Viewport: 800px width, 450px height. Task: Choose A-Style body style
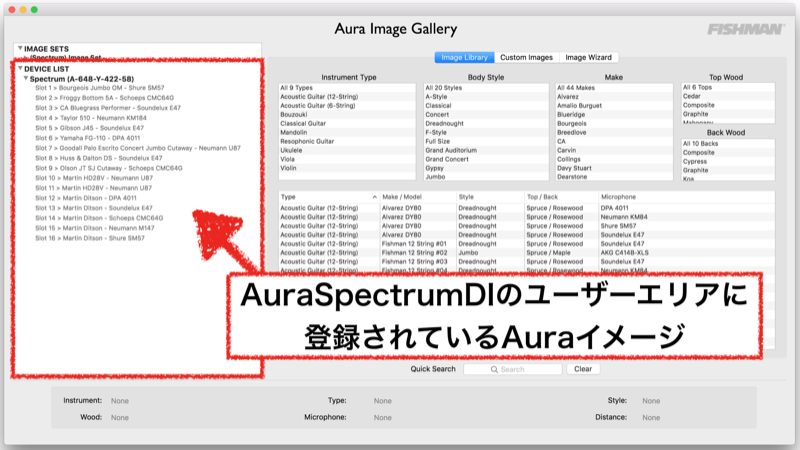pyautogui.click(x=486, y=97)
